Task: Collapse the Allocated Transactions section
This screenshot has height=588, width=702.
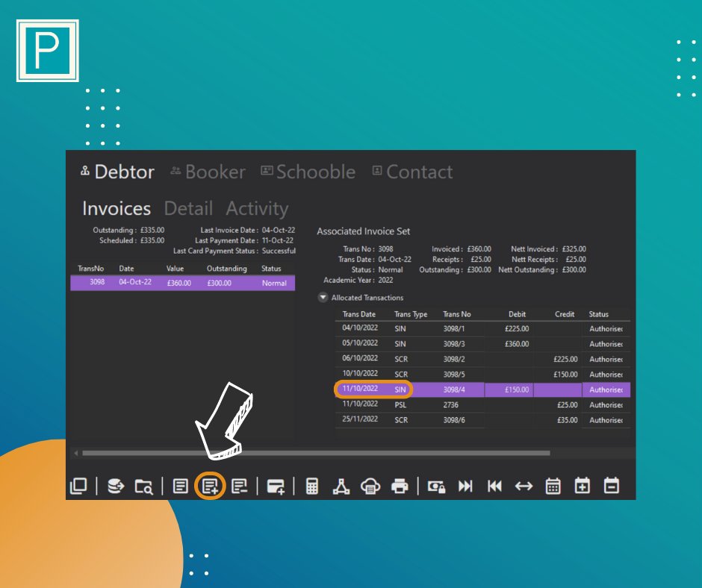Action: click(323, 297)
